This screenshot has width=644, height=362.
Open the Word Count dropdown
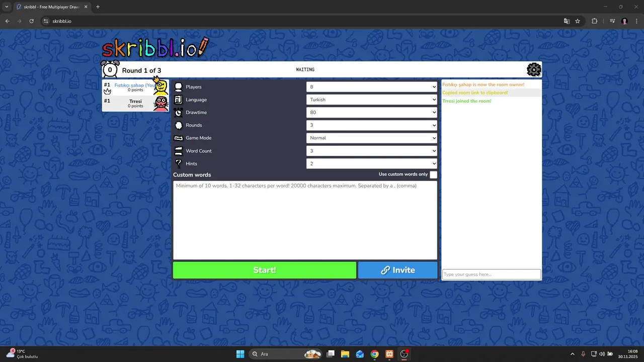[372, 151]
